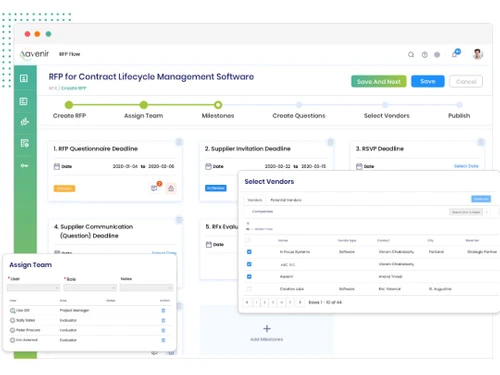Open vendors page 1
Image resolution: width=500 pixels, height=375 pixels.
256,302
